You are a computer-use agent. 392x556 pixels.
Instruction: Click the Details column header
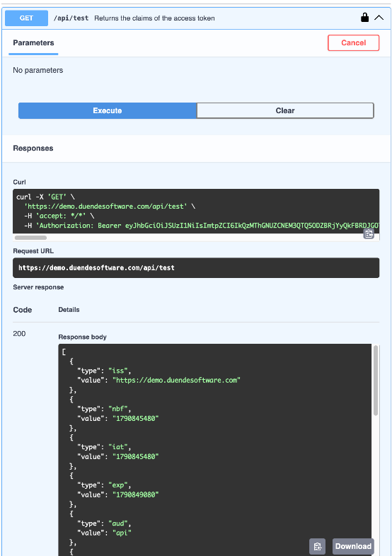click(69, 310)
